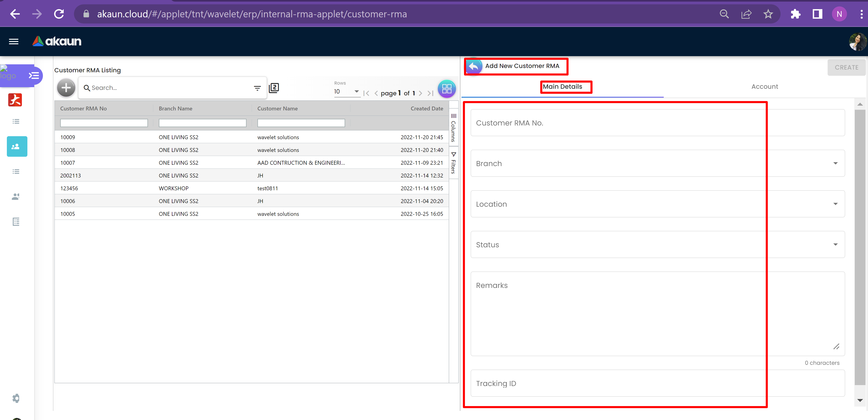Click the numbered copy documents icon
Viewport: 868px width, 420px height.
click(x=274, y=88)
